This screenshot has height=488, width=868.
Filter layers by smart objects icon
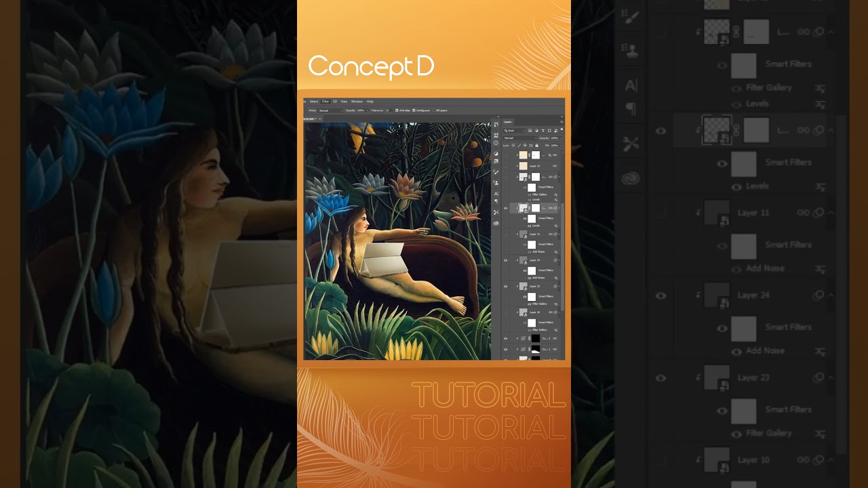tap(556, 131)
